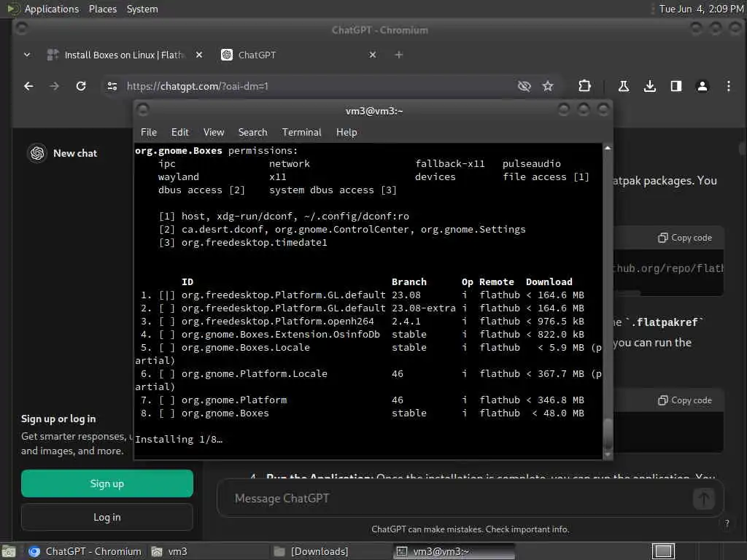Click 'org.gnome.Platform' text in row 7
This screenshot has height=560, width=747.
point(234,400)
